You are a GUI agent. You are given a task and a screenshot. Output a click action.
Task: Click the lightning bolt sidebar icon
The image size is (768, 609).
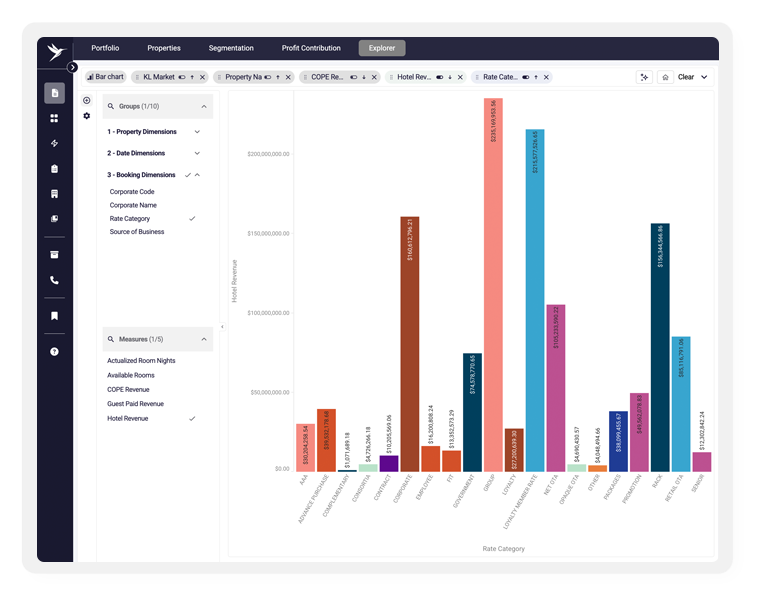point(54,143)
